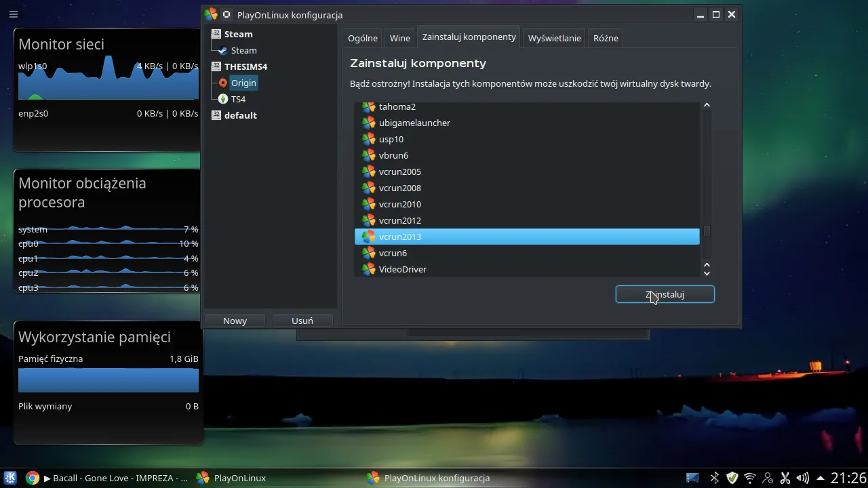Click the icon next to ubigamelauncher
The height and width of the screenshot is (488, 868).
[x=368, y=123]
